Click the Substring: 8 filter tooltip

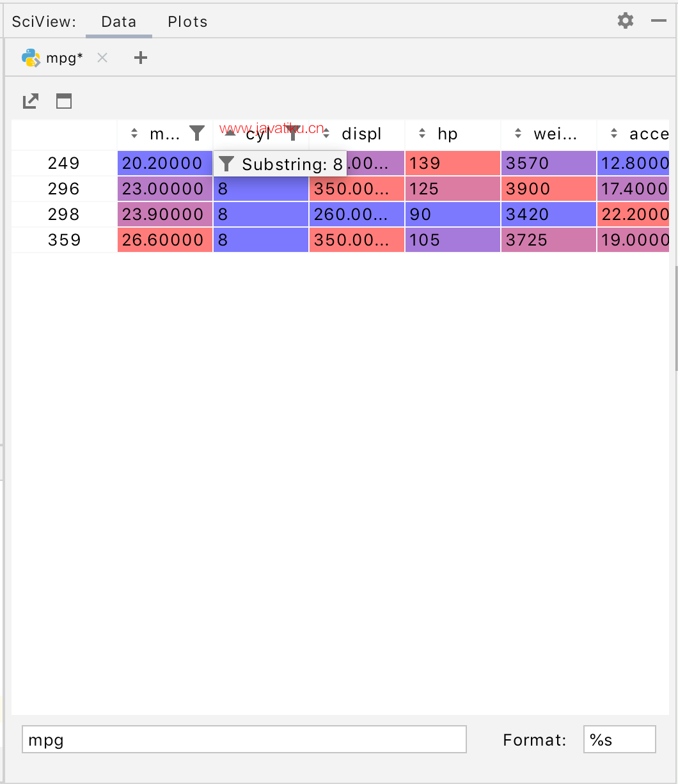pos(280,164)
